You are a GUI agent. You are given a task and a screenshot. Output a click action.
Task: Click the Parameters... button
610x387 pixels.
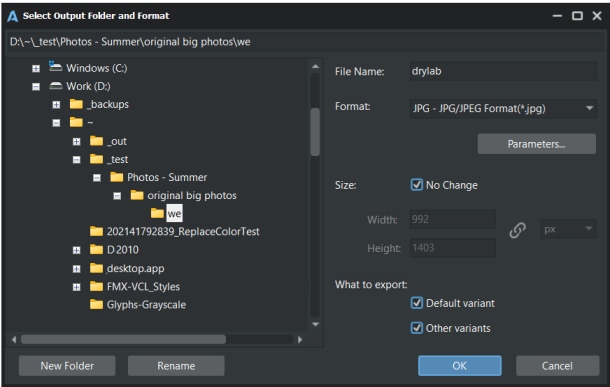tap(536, 144)
